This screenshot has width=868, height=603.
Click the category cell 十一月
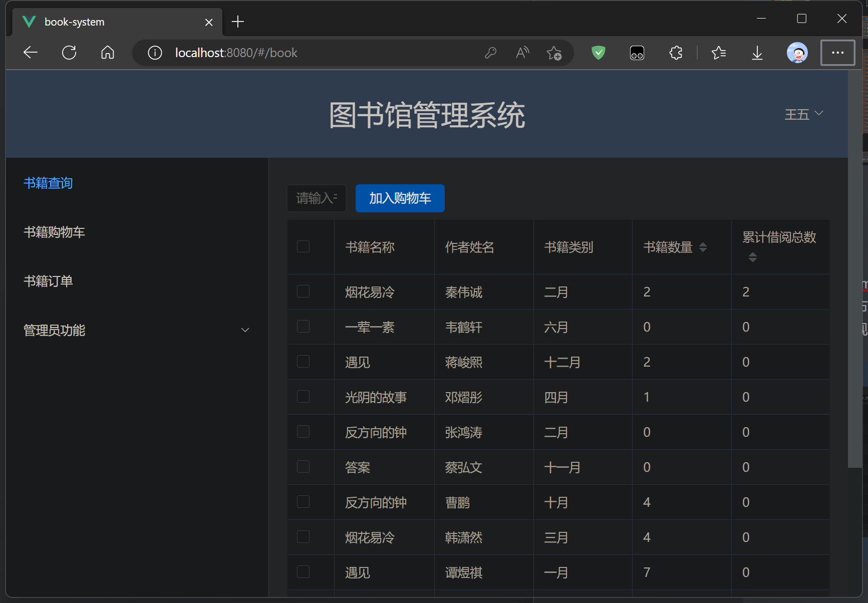pos(562,467)
